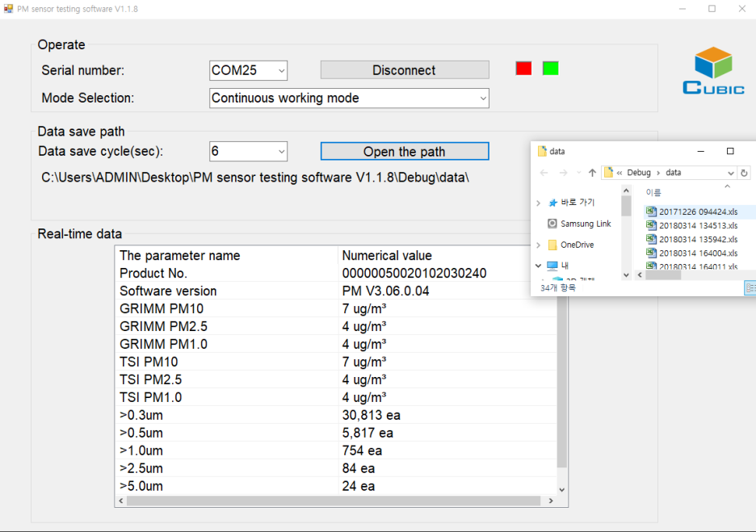The width and height of the screenshot is (756, 532).
Task: Click the red status indicator square
Action: [523, 69]
